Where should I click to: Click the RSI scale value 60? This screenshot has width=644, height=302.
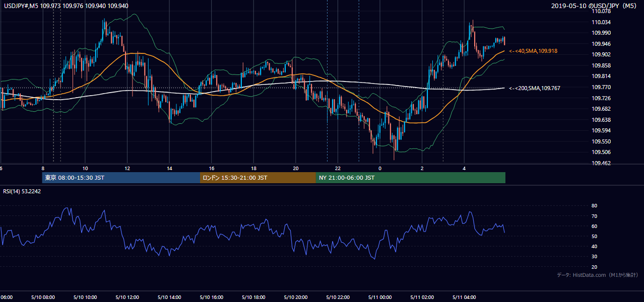[x=595, y=226]
